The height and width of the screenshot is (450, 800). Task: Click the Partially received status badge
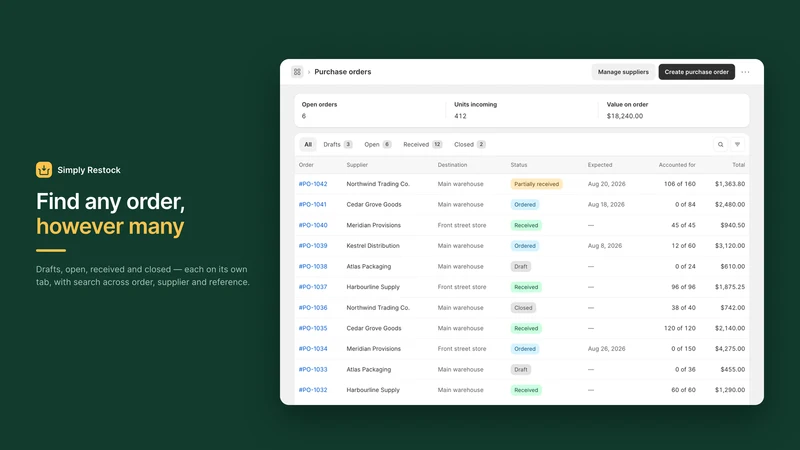pos(536,184)
